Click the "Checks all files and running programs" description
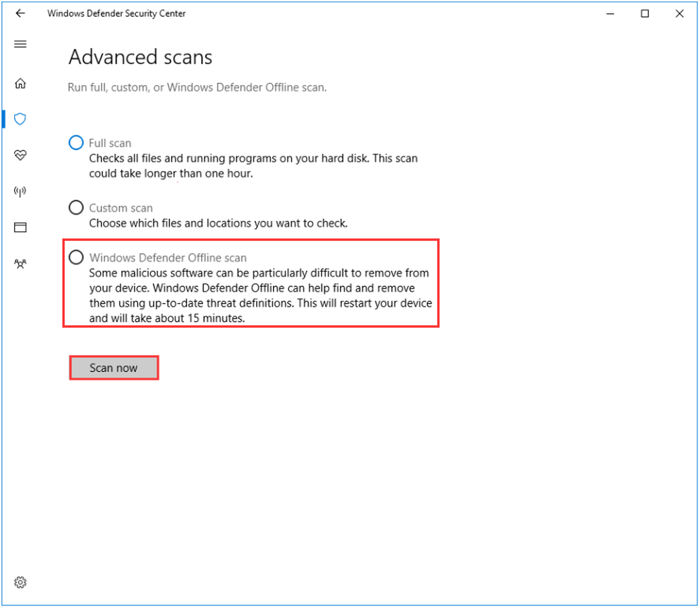 (253, 166)
